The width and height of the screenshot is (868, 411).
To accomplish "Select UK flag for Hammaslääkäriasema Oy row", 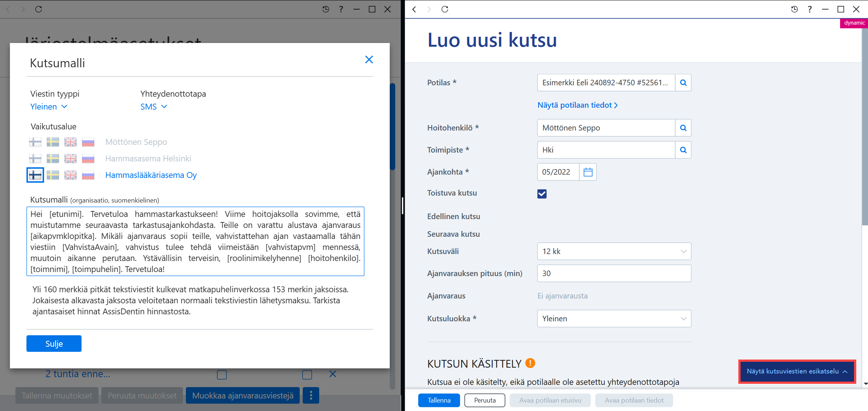I will pyautogui.click(x=71, y=175).
